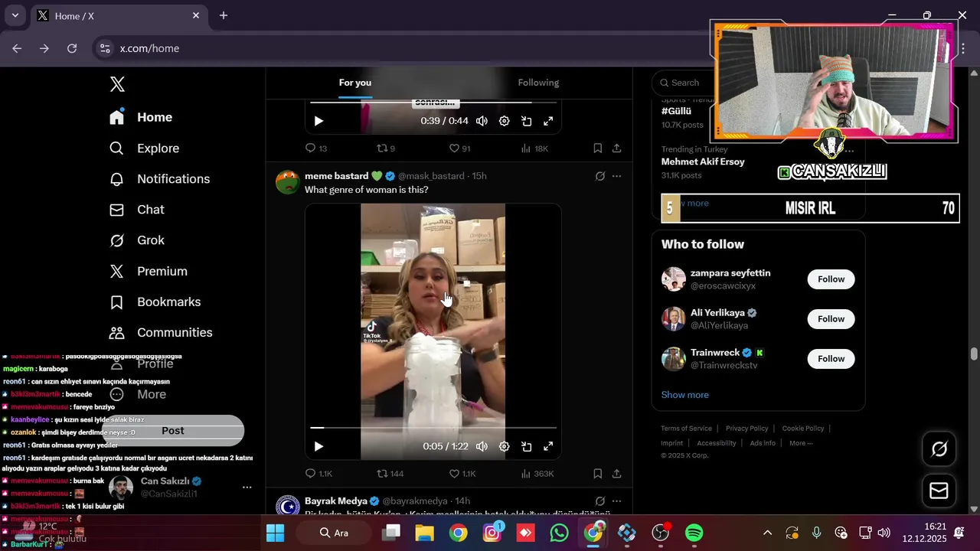980x551 pixels.
Task: Open Home in the sidebar
Action: pos(141,117)
